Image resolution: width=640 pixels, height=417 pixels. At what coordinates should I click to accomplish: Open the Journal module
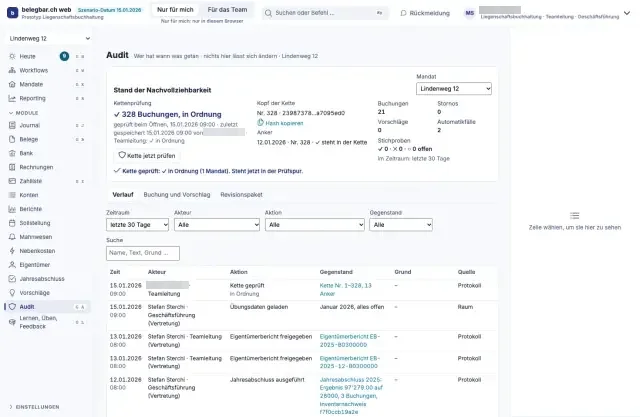pos(47,125)
